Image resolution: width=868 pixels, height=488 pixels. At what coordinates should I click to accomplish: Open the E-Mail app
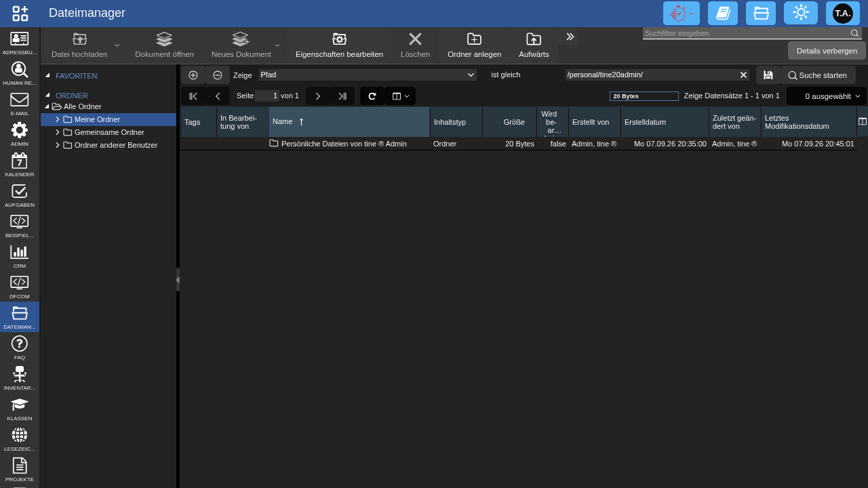tap(20, 104)
